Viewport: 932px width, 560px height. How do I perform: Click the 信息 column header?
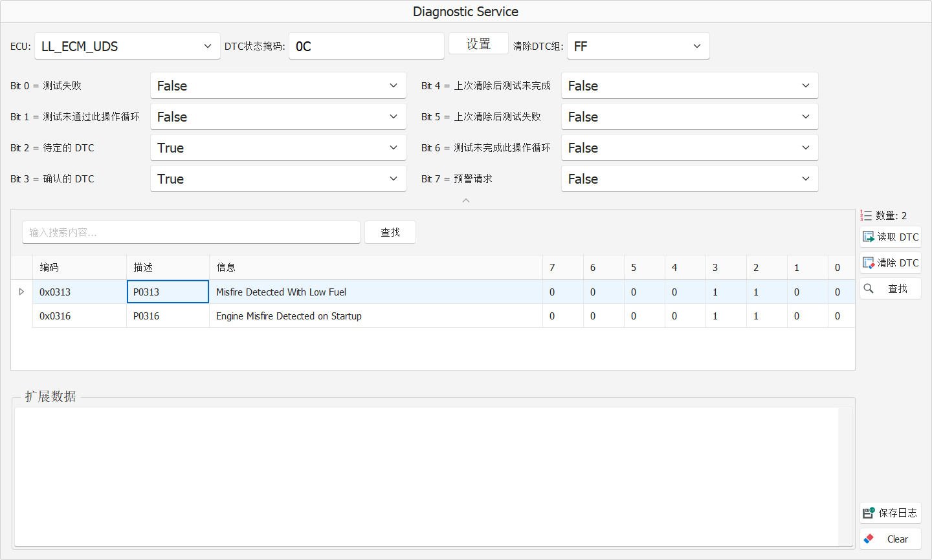(376, 267)
